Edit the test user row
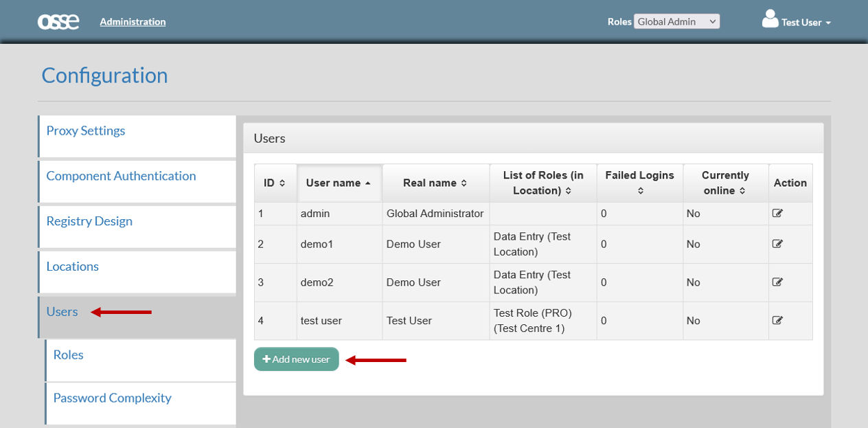 777,320
